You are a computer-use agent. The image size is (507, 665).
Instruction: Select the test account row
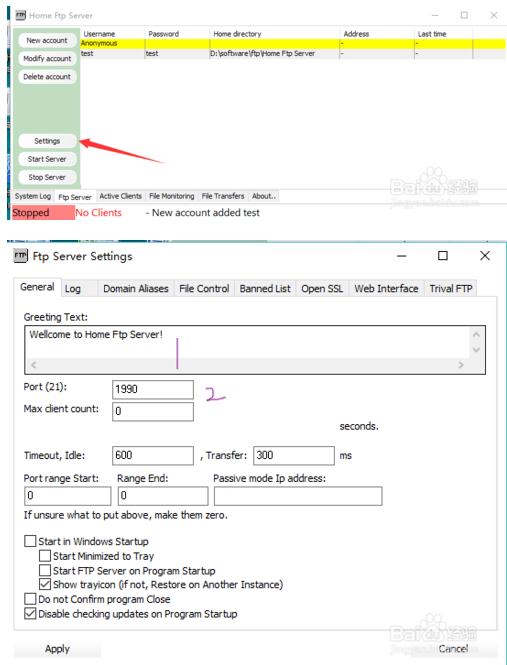click(293, 53)
